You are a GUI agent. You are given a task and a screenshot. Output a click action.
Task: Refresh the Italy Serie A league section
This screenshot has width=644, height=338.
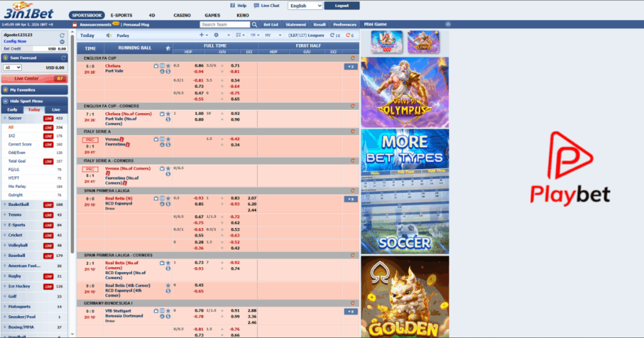coord(352,132)
